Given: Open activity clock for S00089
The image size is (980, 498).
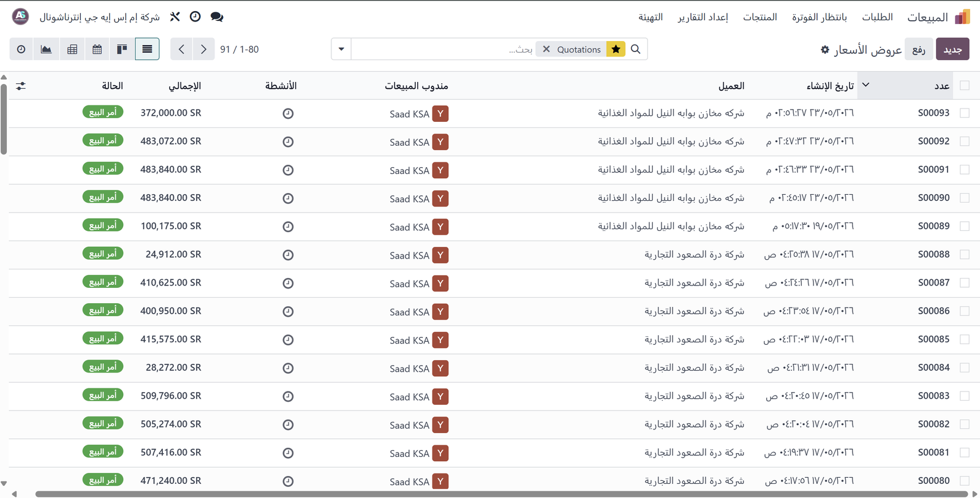Looking at the screenshot, I should pyautogui.click(x=288, y=227).
